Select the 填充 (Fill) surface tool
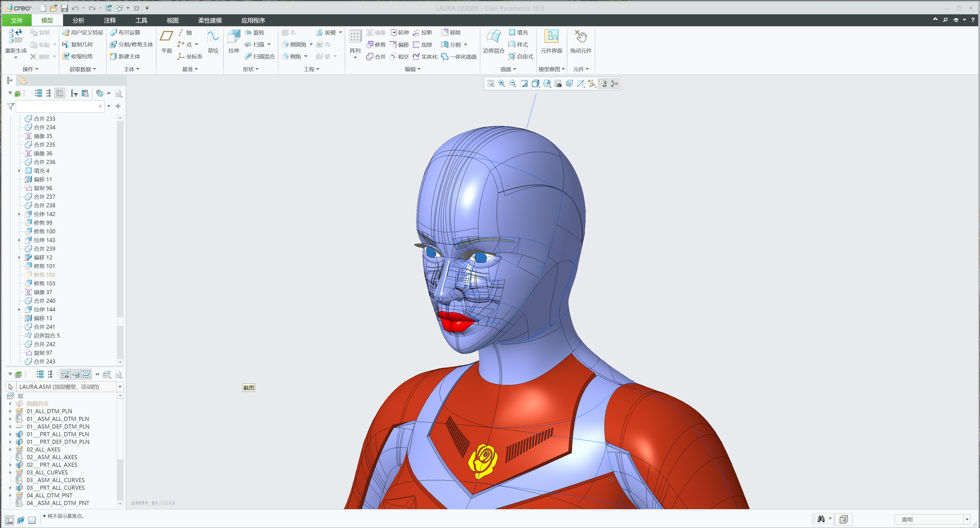The height and width of the screenshot is (528, 980). click(x=520, y=32)
